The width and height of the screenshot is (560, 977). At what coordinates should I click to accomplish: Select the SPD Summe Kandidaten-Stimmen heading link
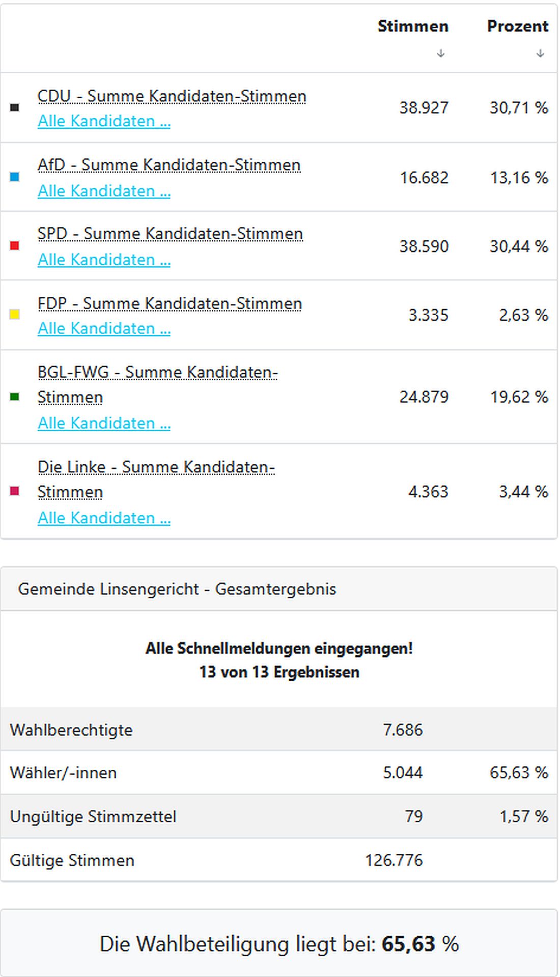point(170,233)
